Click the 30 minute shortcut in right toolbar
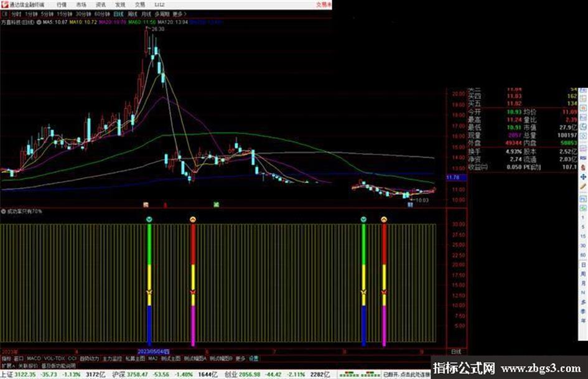This screenshot has width=588, height=379. pos(583,245)
